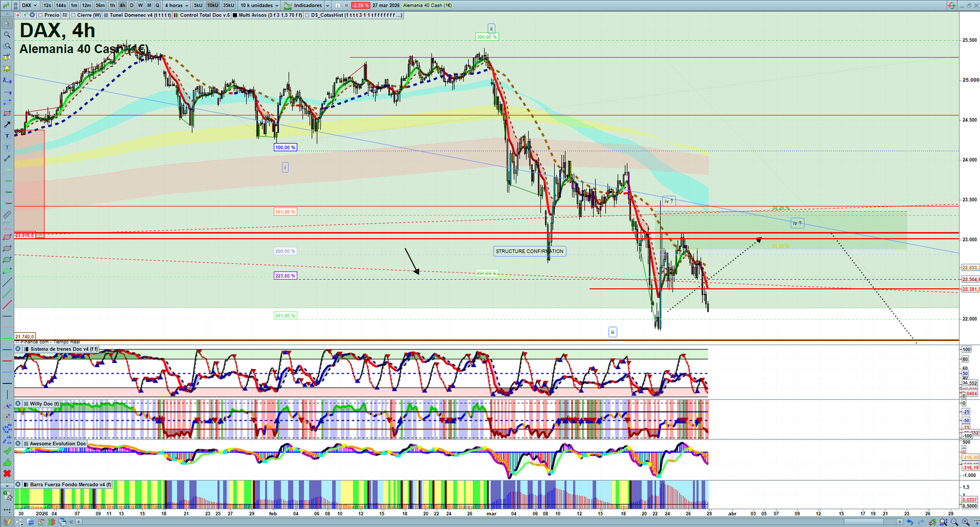
Task: Click the 'Alemania 40 Cash (1€)' name field
Action: [x=428, y=6]
